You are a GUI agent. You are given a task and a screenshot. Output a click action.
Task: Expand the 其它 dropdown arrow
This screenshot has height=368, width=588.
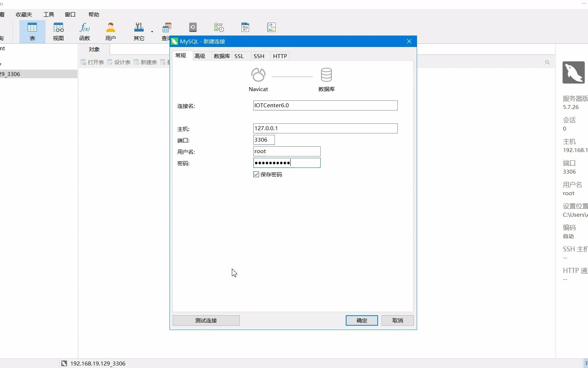pos(152,32)
